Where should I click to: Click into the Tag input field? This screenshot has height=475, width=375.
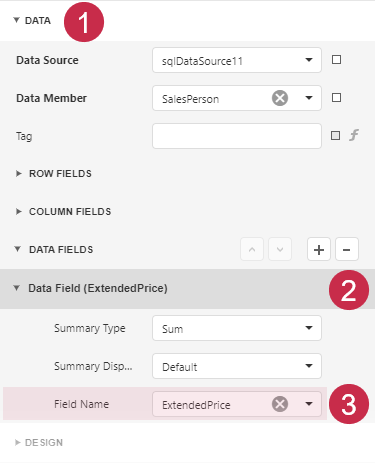(x=237, y=136)
